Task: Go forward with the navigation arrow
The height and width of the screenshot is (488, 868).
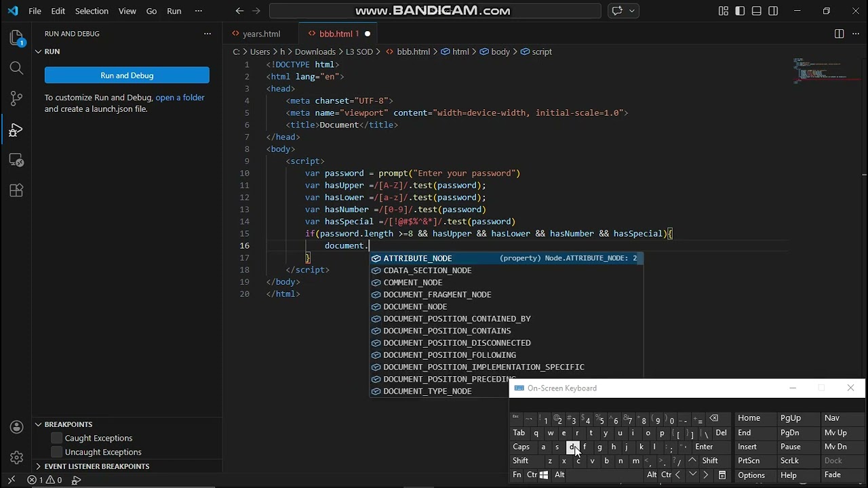Action: (x=256, y=11)
